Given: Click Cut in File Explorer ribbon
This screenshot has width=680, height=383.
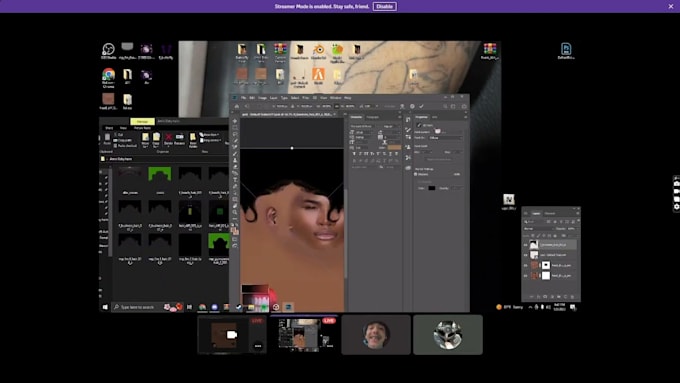Looking at the screenshot, I should coord(117,135).
